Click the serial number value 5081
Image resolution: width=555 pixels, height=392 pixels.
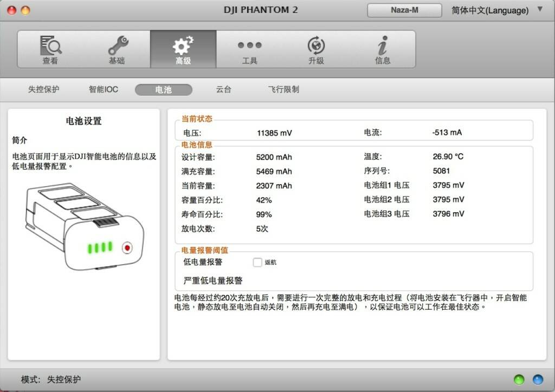point(441,171)
